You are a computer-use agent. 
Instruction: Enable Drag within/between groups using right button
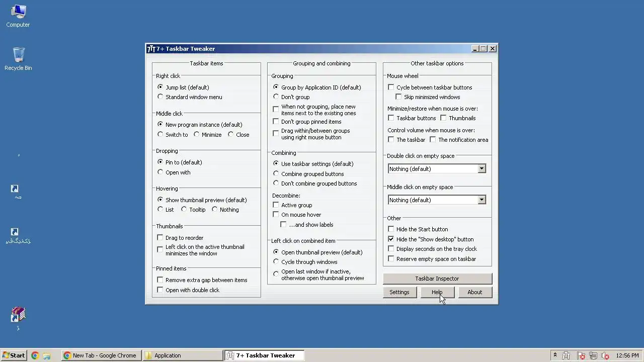coord(276,133)
